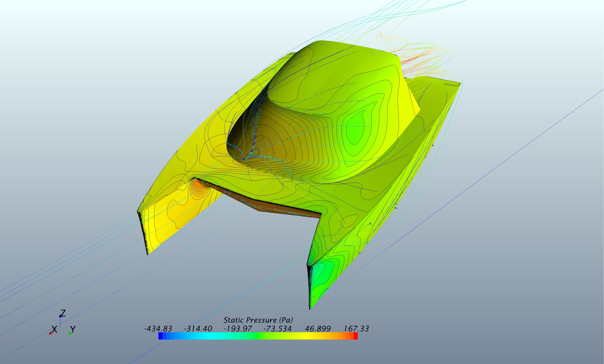
Task: Click the Y axis label on the triad
Action: 73,329
